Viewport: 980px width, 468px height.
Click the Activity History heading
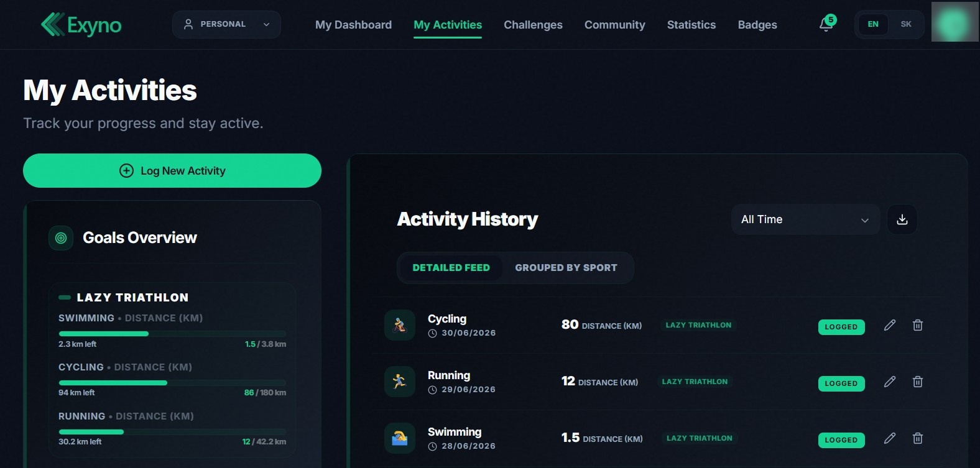click(468, 219)
